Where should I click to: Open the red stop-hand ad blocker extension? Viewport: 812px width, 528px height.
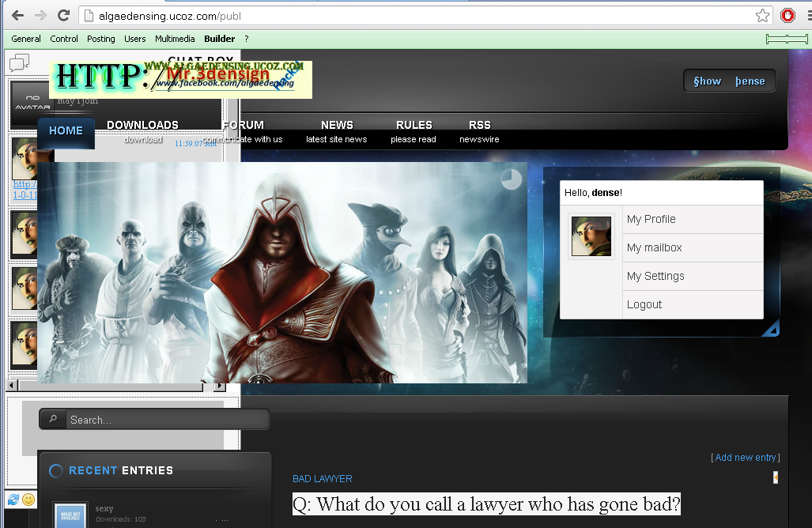click(787, 16)
